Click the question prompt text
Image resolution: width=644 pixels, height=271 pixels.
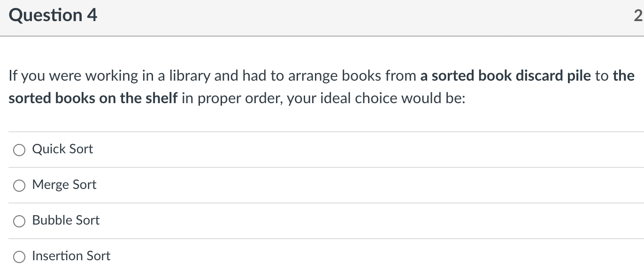click(235, 87)
